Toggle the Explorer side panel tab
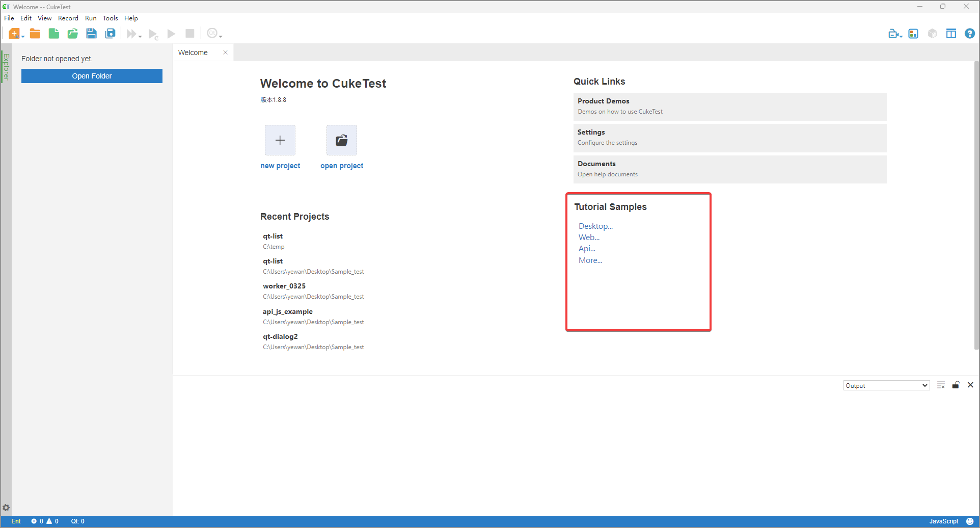 click(x=6, y=66)
